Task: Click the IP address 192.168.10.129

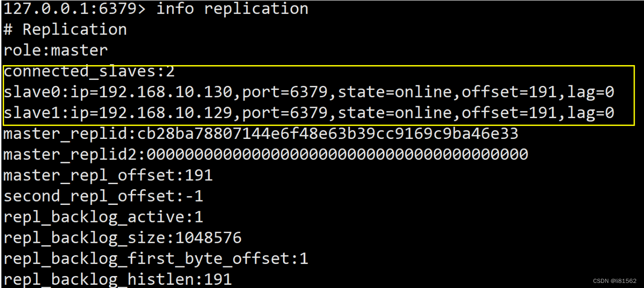Action: click(165, 113)
